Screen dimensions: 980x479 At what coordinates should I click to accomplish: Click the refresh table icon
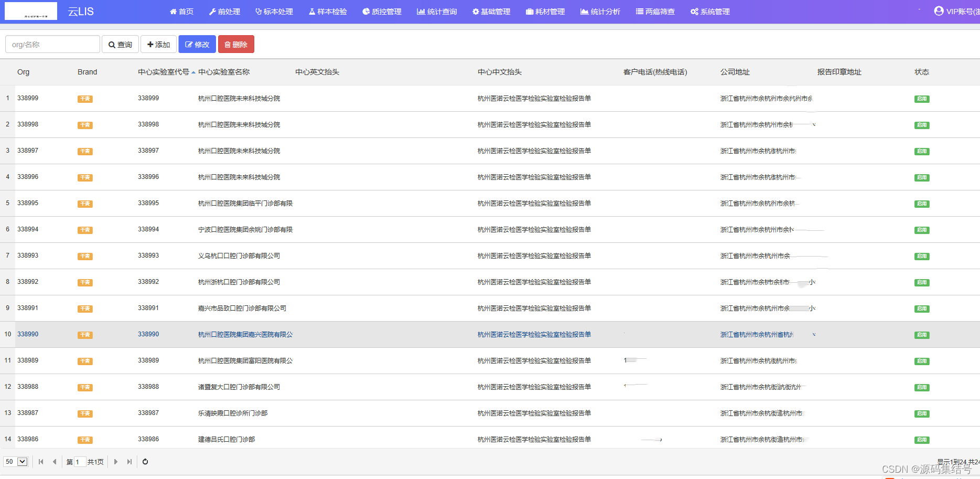[145, 462]
